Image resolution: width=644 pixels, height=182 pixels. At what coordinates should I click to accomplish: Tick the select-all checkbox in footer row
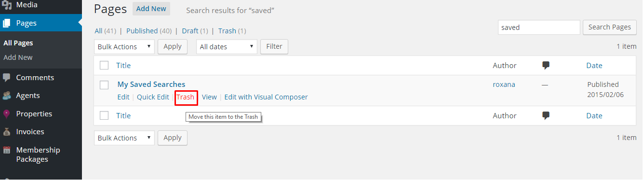click(x=104, y=115)
